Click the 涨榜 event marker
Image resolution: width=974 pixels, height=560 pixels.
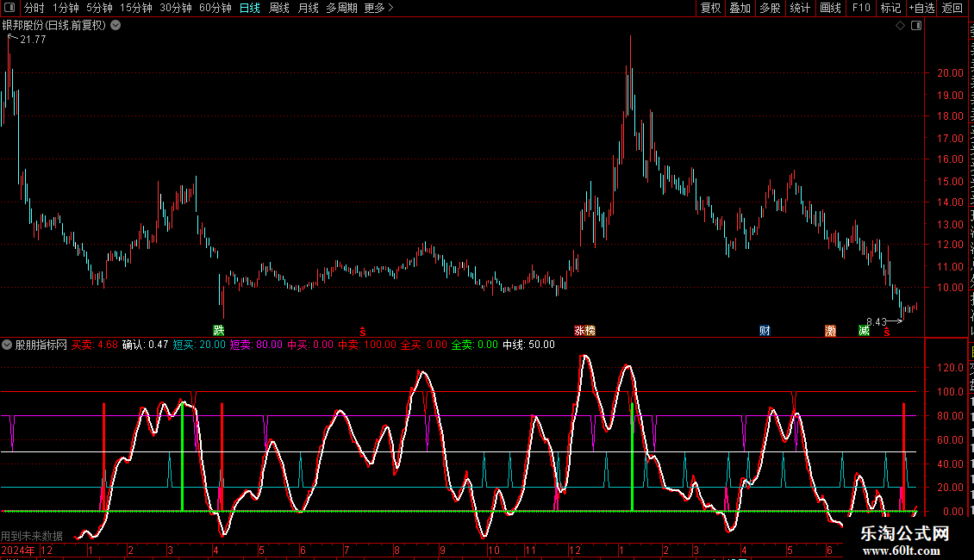[x=584, y=330]
